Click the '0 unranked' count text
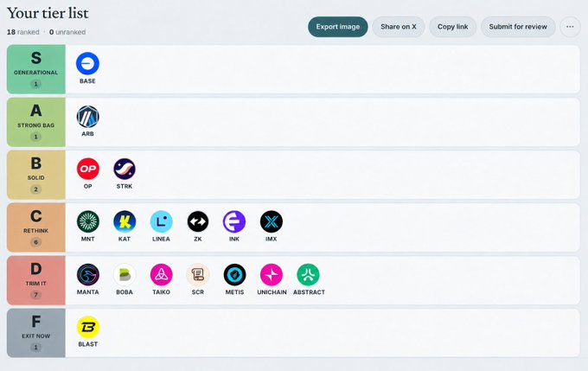Image resolution: width=588 pixels, height=371 pixels. pos(67,32)
